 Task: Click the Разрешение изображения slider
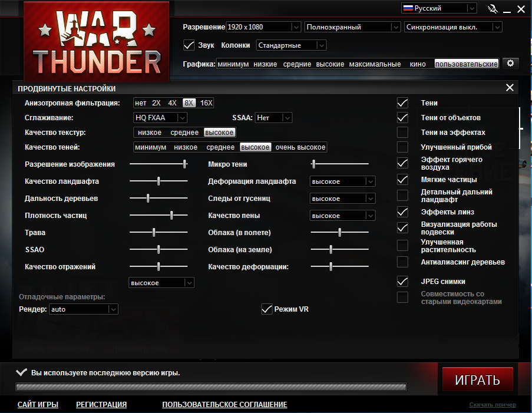point(158,164)
